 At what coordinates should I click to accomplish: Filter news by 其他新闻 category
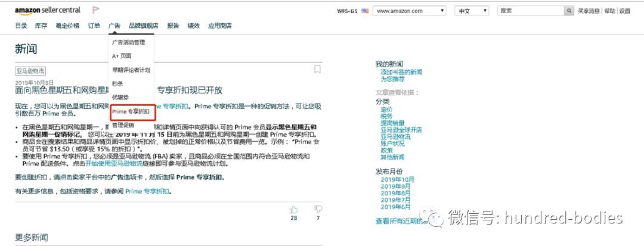[392, 157]
